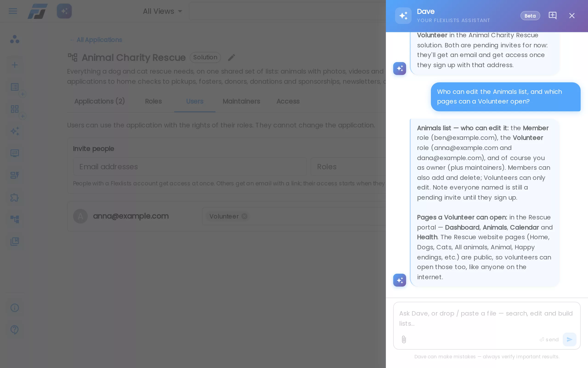Start a new chat with Dave

click(553, 16)
